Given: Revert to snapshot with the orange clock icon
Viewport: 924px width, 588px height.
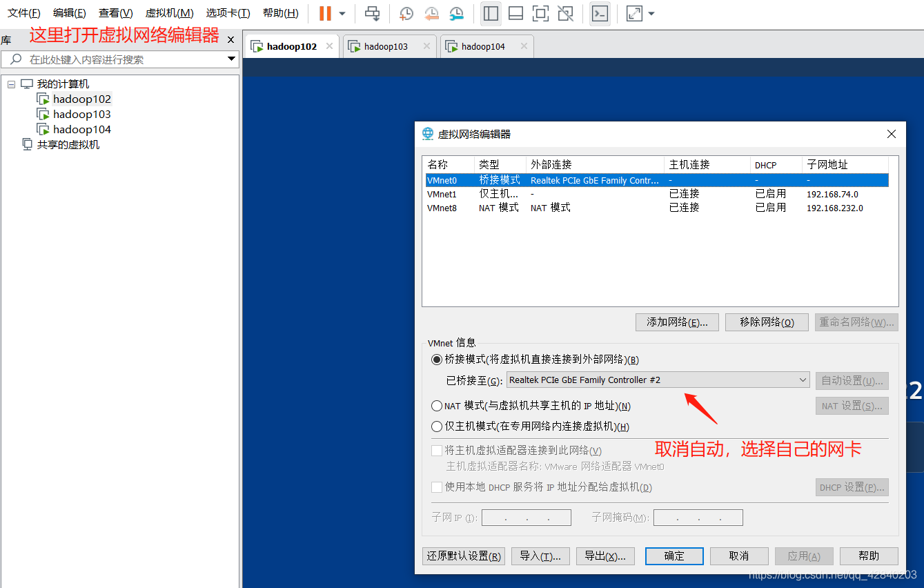Looking at the screenshot, I should (432, 13).
